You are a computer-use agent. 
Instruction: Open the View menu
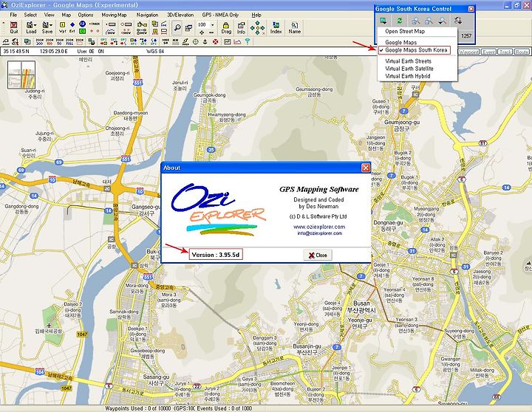coord(50,15)
